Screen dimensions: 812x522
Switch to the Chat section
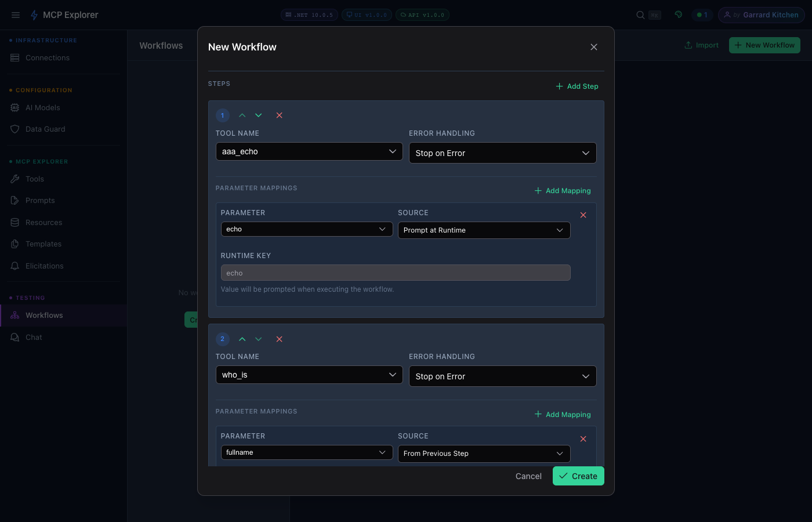(x=33, y=337)
